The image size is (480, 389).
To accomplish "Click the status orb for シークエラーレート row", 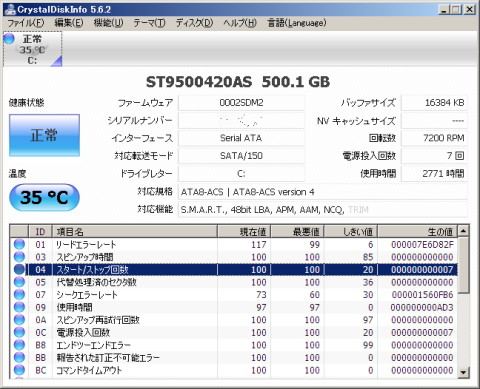I will (19, 295).
